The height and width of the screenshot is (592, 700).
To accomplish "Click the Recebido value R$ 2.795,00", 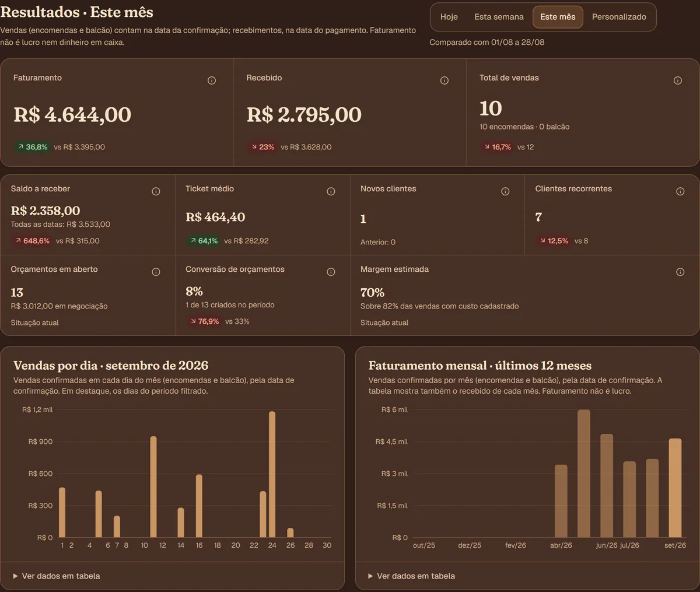I will (x=304, y=114).
